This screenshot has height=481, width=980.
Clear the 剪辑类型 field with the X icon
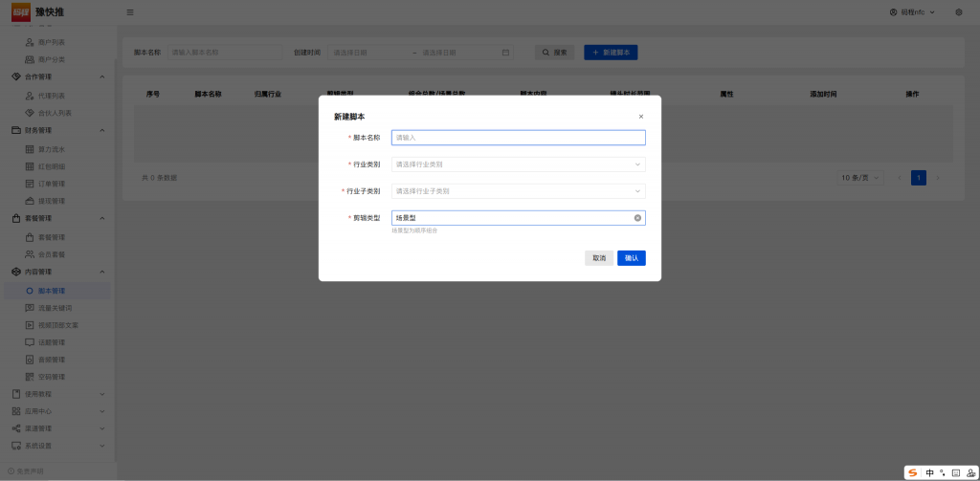pyautogui.click(x=637, y=218)
